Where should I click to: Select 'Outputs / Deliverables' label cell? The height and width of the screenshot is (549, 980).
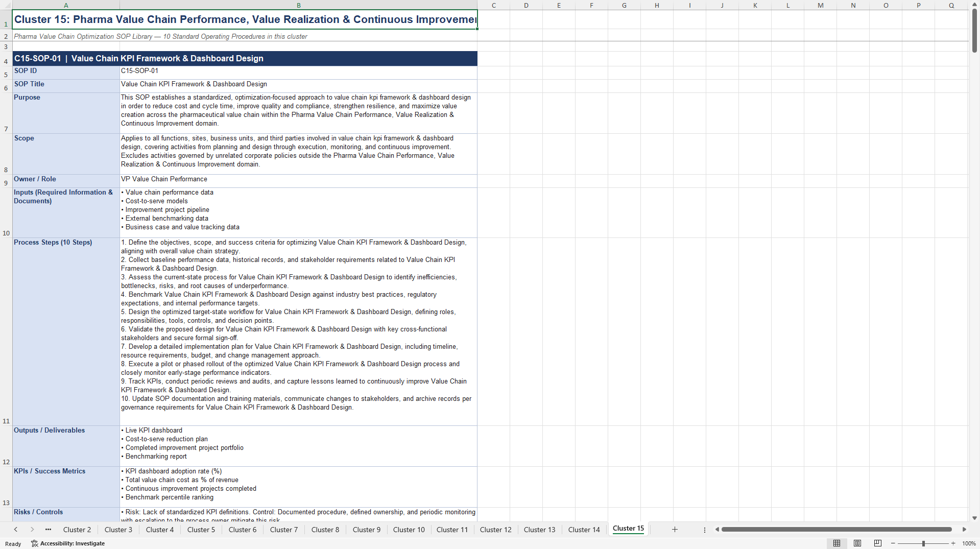point(66,446)
